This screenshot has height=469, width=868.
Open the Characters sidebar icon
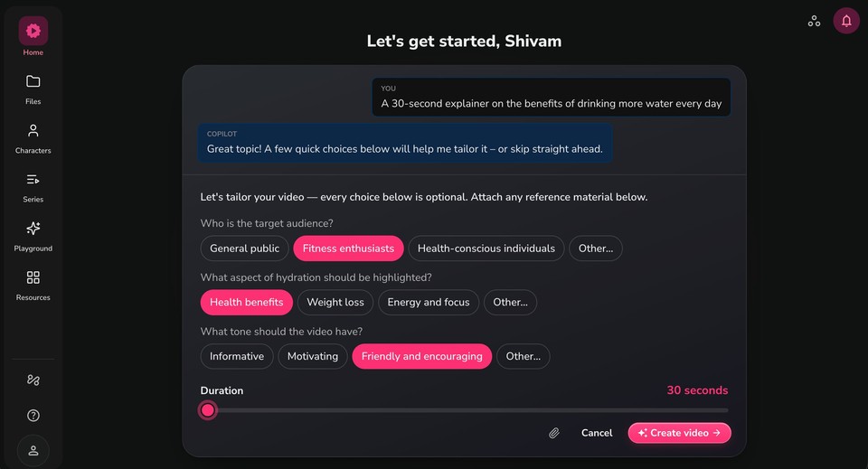[x=33, y=130]
